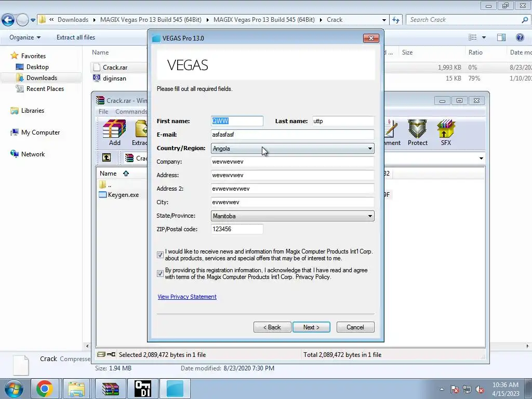Click the taskbar clock
The width and height of the screenshot is (532, 399).
(506, 389)
